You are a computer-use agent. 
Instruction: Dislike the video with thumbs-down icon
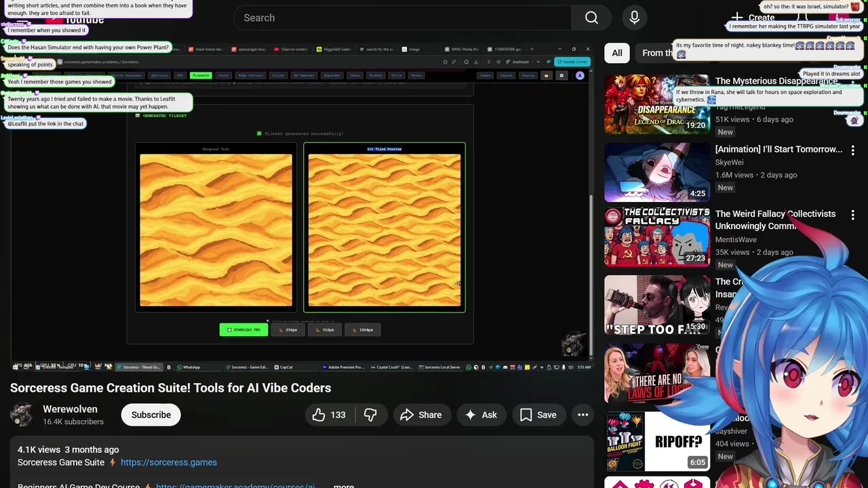(370, 415)
